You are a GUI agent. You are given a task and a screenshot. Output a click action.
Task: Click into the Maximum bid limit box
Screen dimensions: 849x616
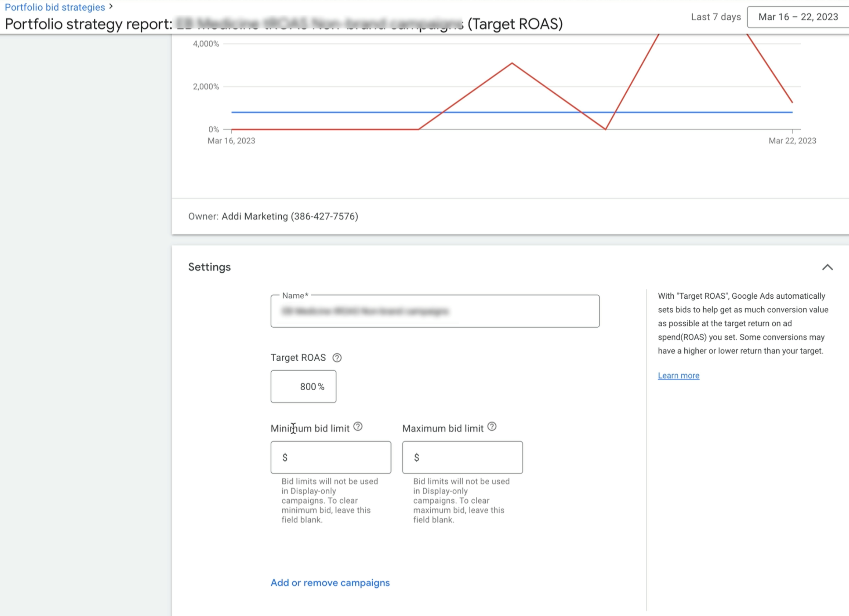pyautogui.click(x=462, y=457)
